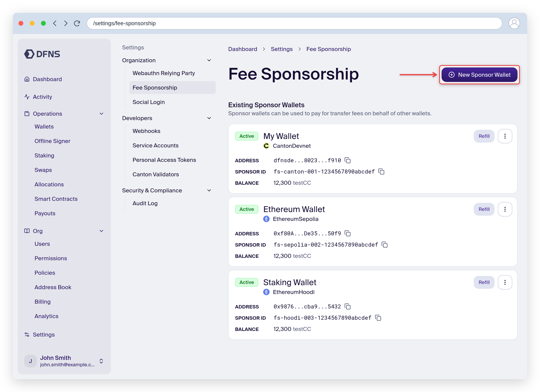Click the browser forward arrow

pyautogui.click(x=66, y=23)
